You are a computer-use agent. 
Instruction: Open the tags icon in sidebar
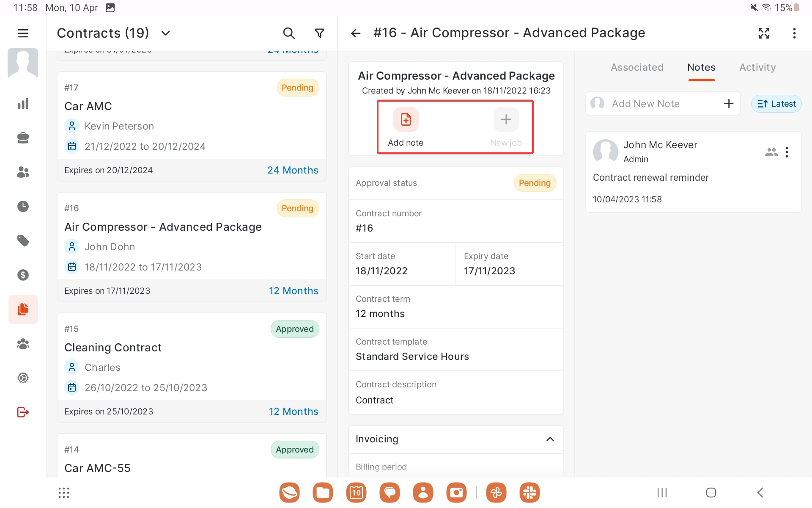pyautogui.click(x=23, y=240)
